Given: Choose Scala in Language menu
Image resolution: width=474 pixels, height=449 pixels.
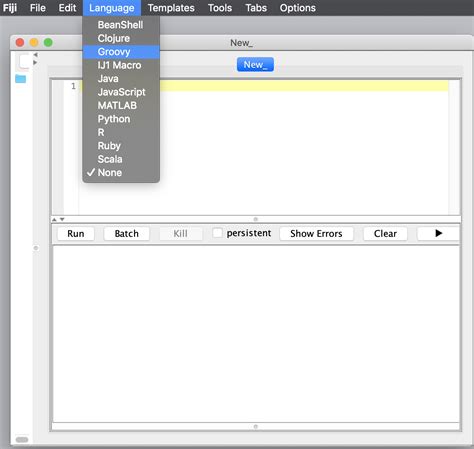Looking at the screenshot, I should [121, 159].
